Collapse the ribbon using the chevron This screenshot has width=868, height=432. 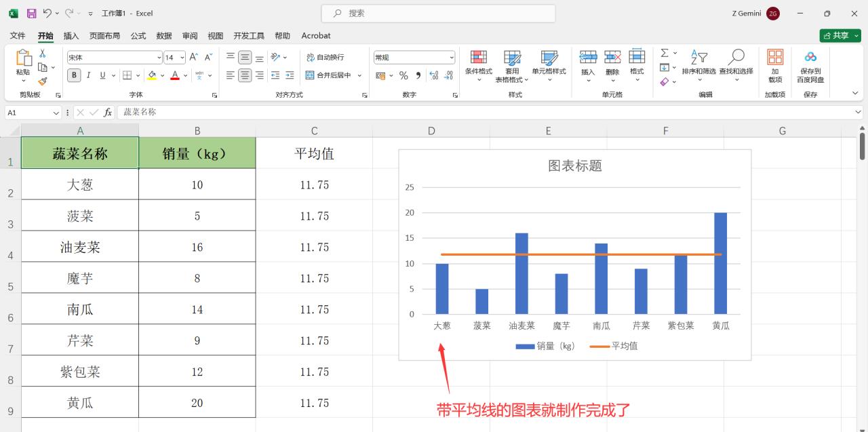[x=855, y=94]
